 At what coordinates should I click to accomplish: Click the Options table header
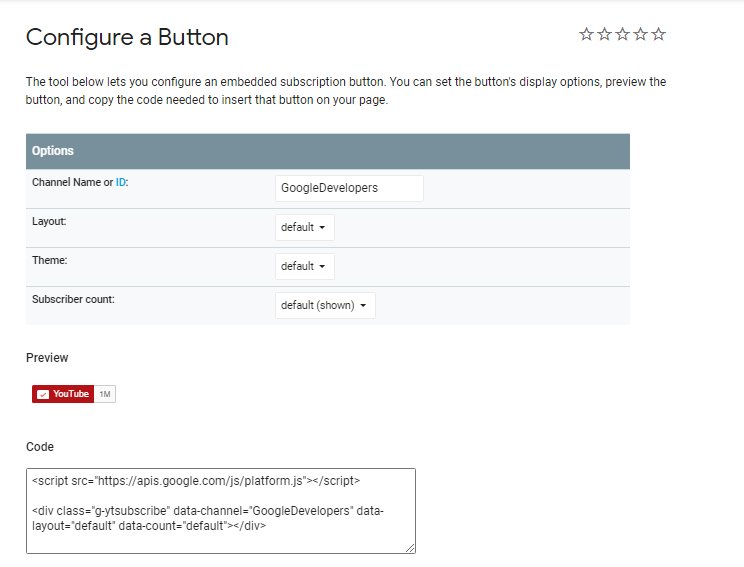(327, 151)
